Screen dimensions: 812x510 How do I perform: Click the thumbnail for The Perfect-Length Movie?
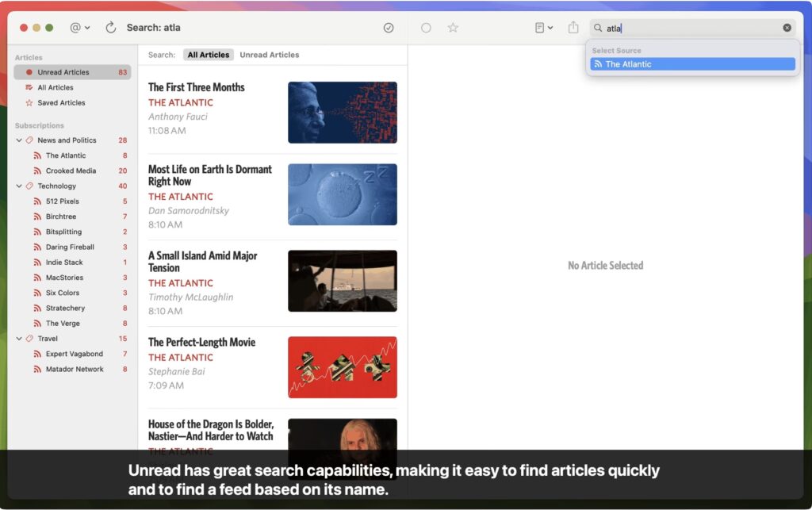point(342,366)
